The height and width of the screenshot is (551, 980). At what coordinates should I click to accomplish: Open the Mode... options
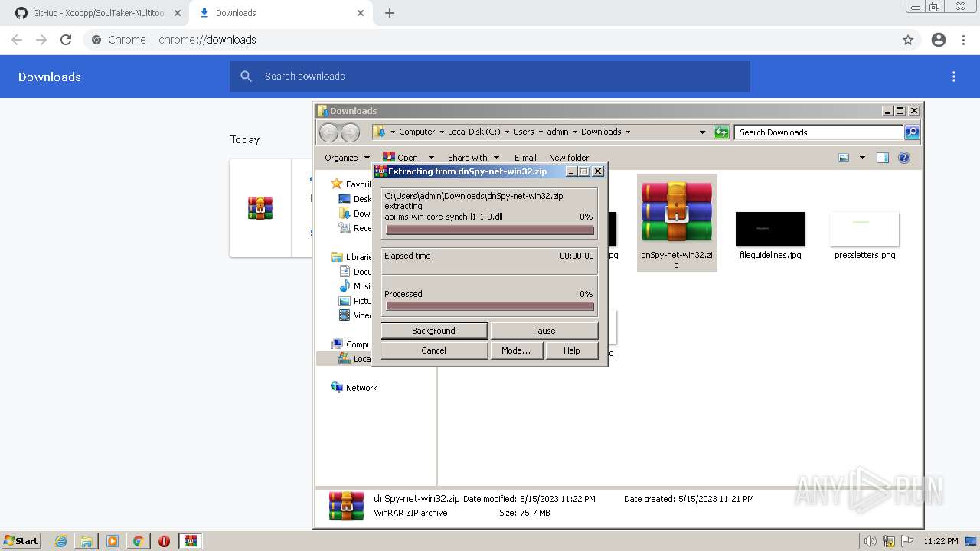pos(516,350)
